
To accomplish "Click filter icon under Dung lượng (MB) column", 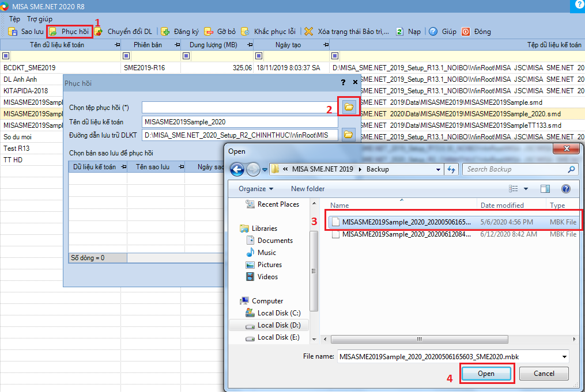I will click(186, 56).
